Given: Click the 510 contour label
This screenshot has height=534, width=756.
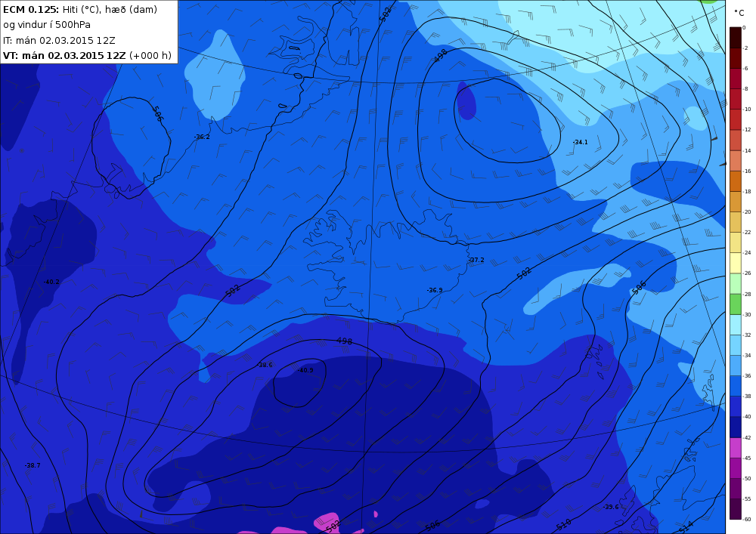Looking at the screenshot, I should point(563,524).
